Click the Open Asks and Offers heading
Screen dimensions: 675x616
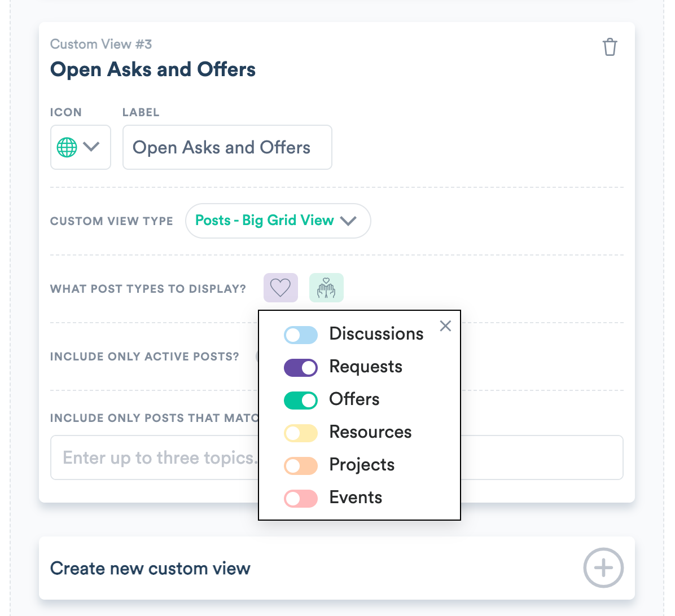click(152, 69)
